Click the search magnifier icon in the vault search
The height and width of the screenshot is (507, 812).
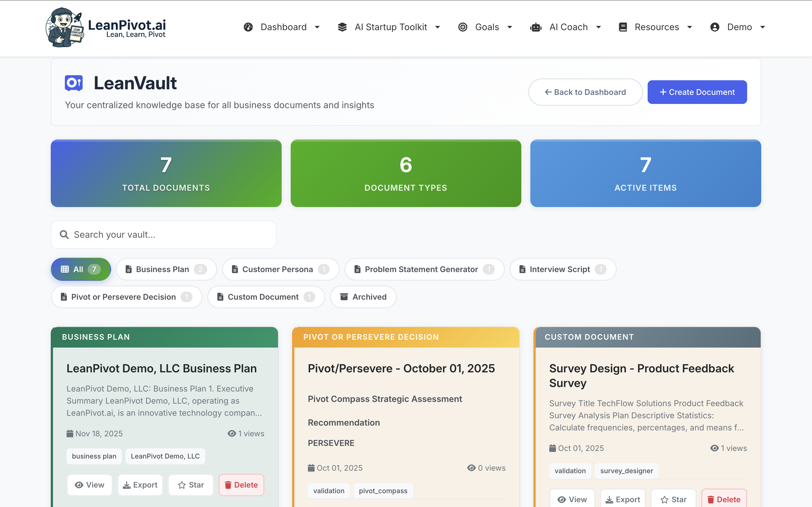pyautogui.click(x=64, y=234)
